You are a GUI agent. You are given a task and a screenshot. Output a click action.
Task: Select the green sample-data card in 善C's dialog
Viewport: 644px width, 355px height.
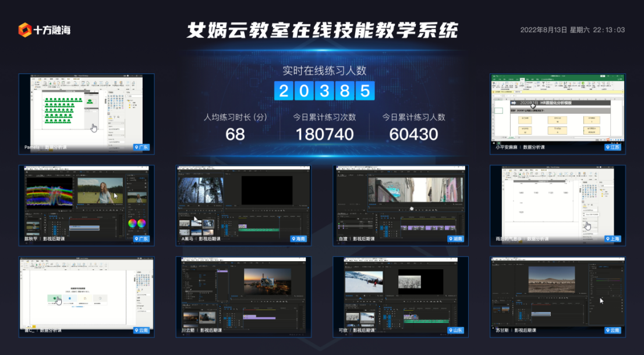pyautogui.click(x=54, y=298)
